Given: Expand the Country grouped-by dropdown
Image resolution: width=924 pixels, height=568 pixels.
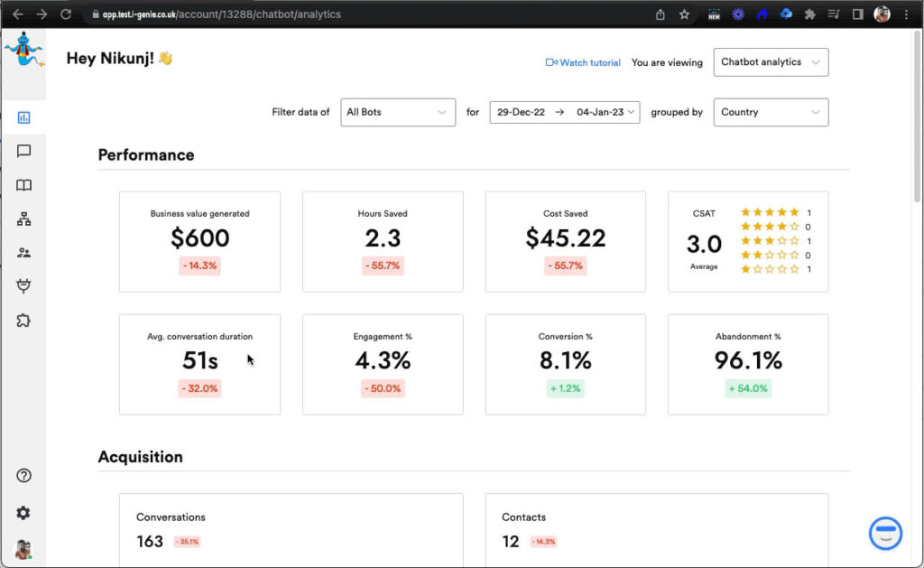Looking at the screenshot, I should point(770,112).
